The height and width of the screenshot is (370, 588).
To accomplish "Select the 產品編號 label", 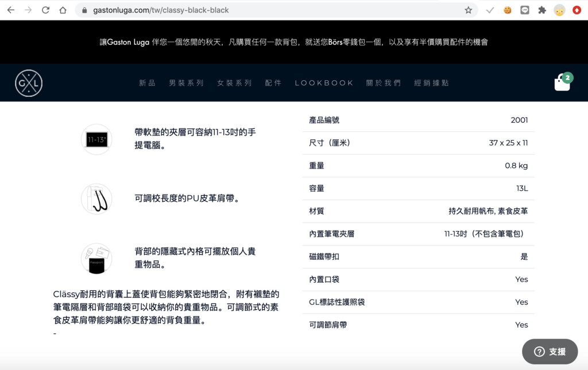I will pos(324,120).
